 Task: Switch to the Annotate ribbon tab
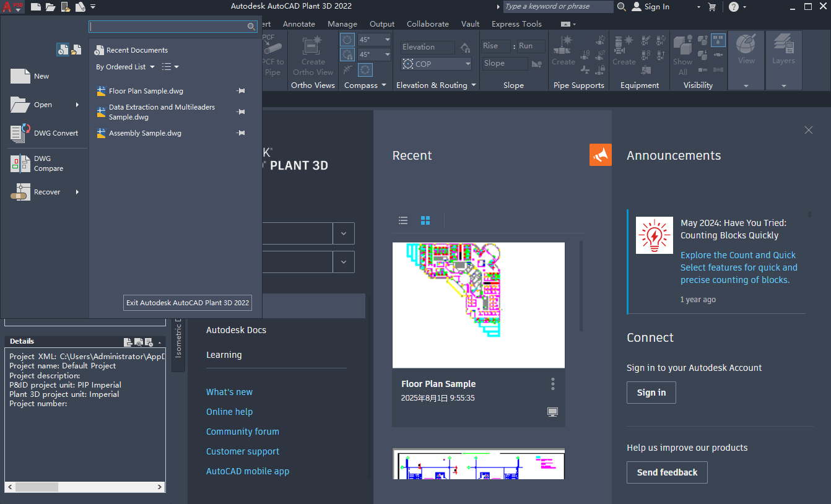(x=299, y=24)
